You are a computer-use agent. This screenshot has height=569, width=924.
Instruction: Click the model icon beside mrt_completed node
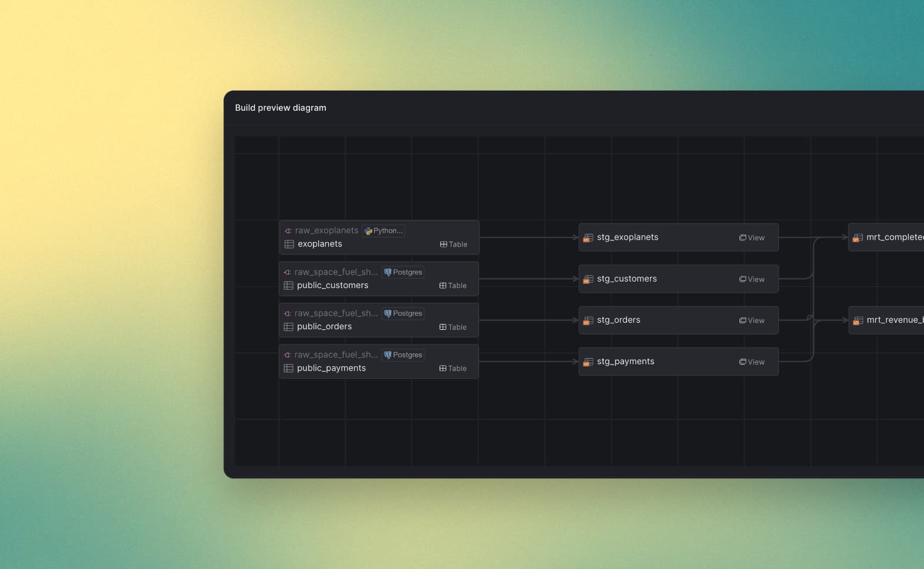click(858, 238)
